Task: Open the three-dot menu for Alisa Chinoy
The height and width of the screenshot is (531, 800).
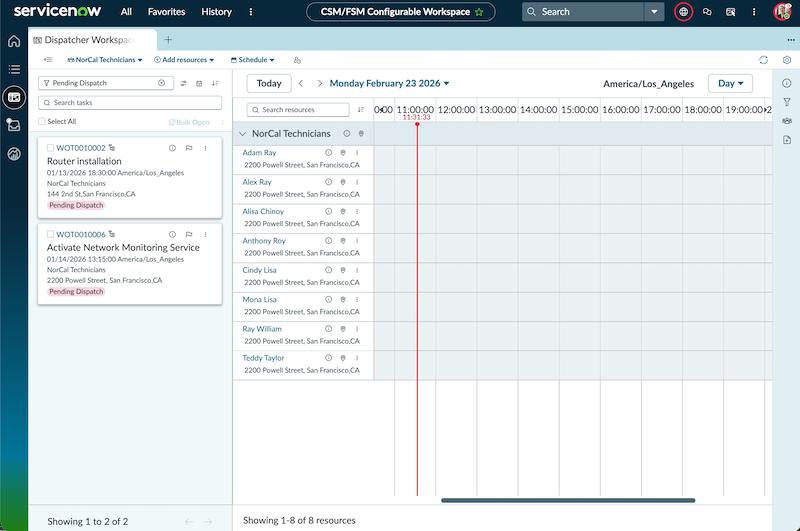Action: [x=357, y=211]
